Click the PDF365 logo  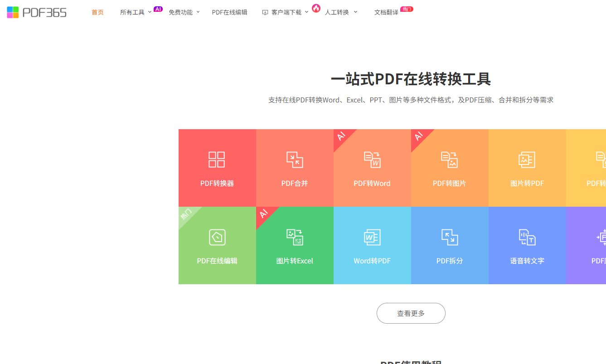[37, 12]
